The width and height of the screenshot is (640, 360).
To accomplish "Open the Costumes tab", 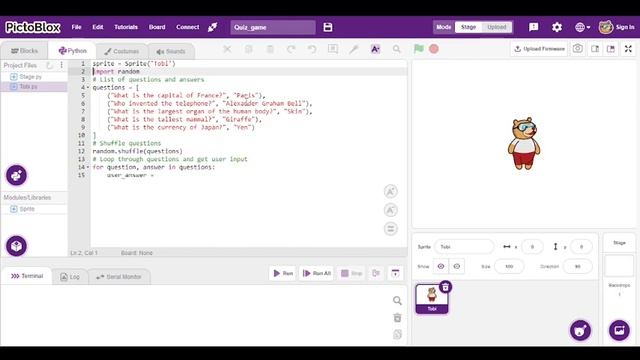I will click(122, 51).
